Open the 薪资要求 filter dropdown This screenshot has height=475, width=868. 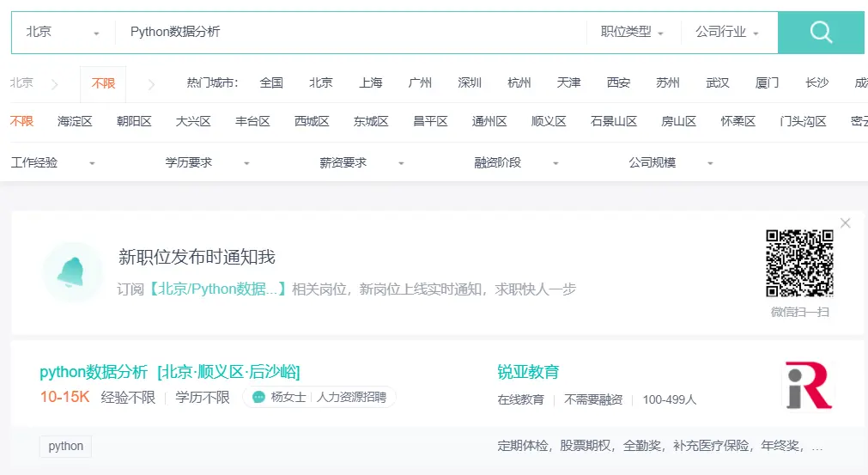coord(362,162)
